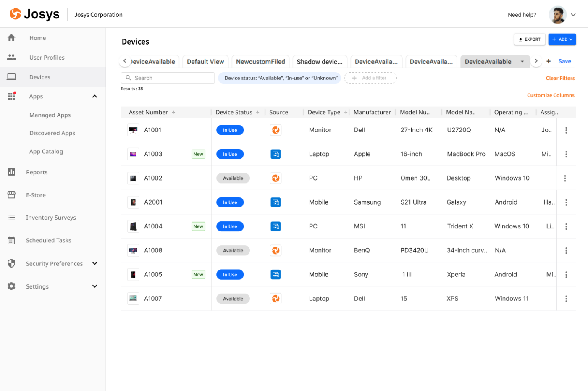Sort by Device Type column arrow

point(346,113)
